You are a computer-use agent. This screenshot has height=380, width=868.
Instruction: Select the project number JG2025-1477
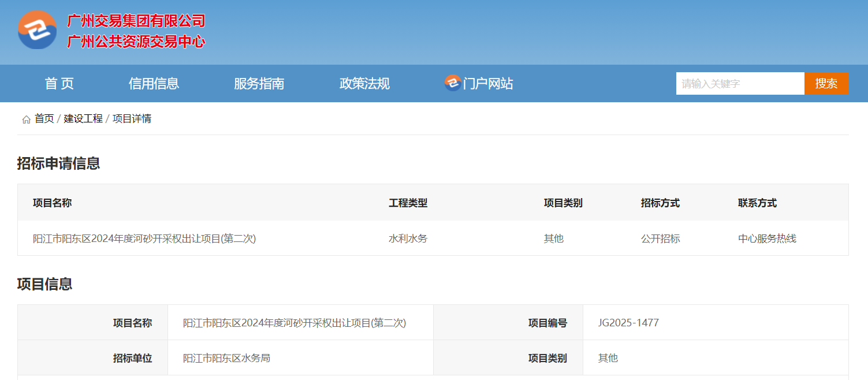(628, 323)
